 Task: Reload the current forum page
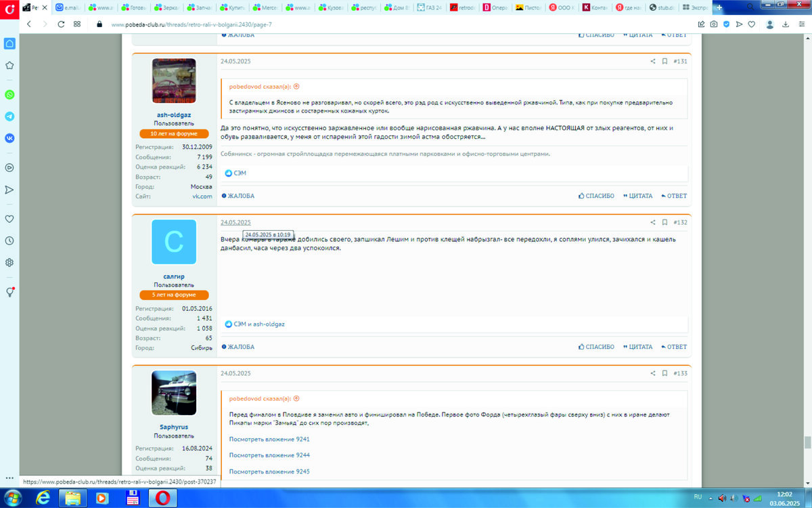(61, 24)
